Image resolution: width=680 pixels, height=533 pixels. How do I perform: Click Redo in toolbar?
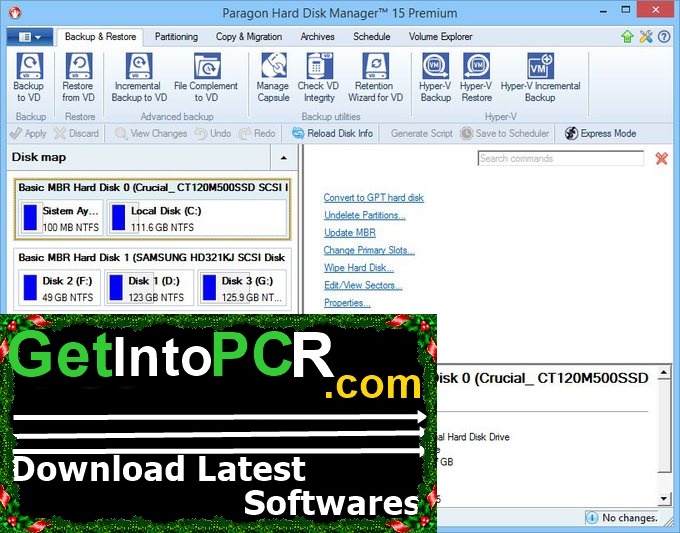(x=257, y=133)
